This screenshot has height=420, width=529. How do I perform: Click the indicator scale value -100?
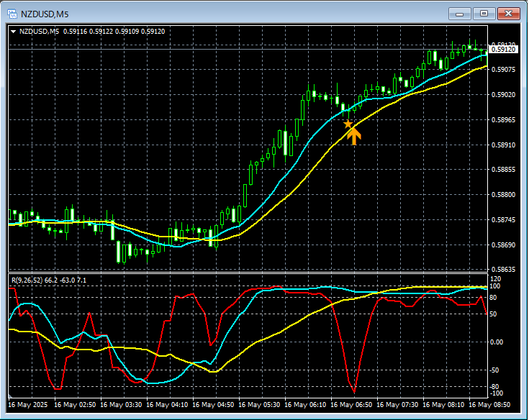[496, 393]
